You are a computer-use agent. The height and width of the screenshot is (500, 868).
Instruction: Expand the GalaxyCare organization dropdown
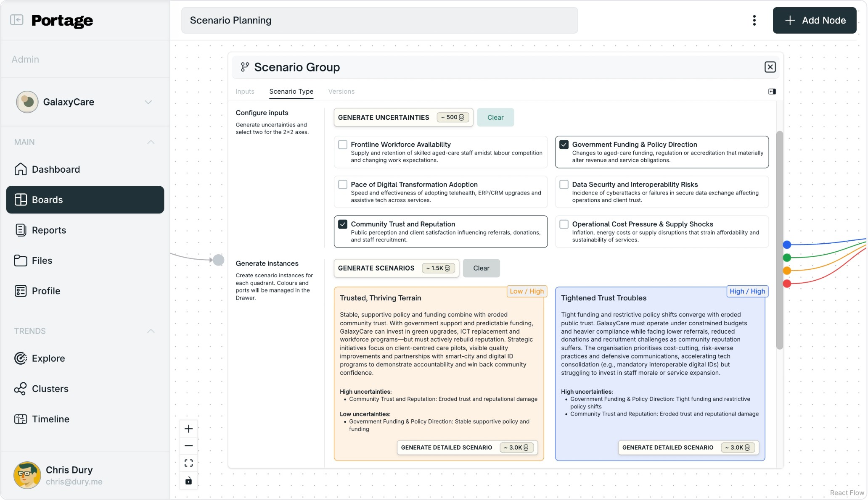[148, 102]
